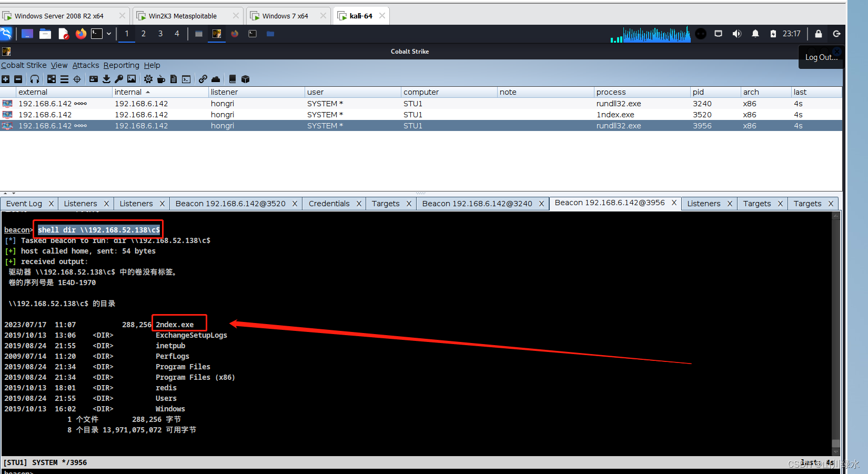Open the Cobalt Strike menu
Image resolution: width=868 pixels, height=474 pixels.
(x=24, y=65)
